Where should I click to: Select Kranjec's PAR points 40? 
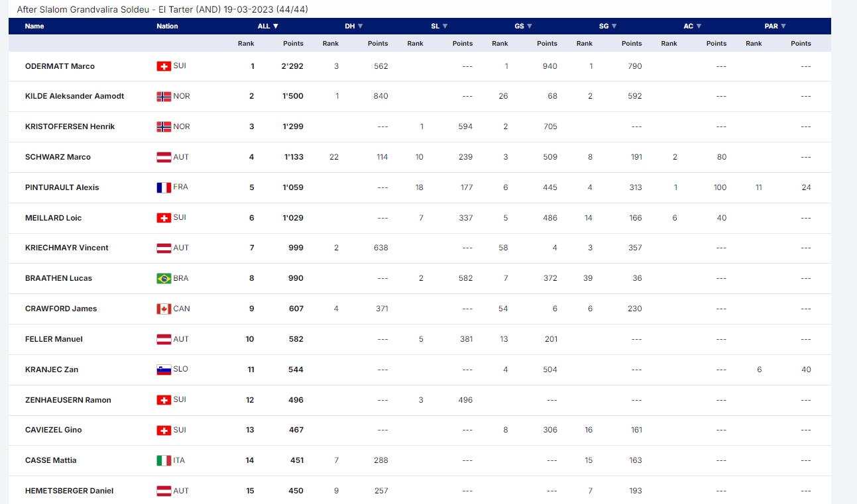tap(806, 370)
